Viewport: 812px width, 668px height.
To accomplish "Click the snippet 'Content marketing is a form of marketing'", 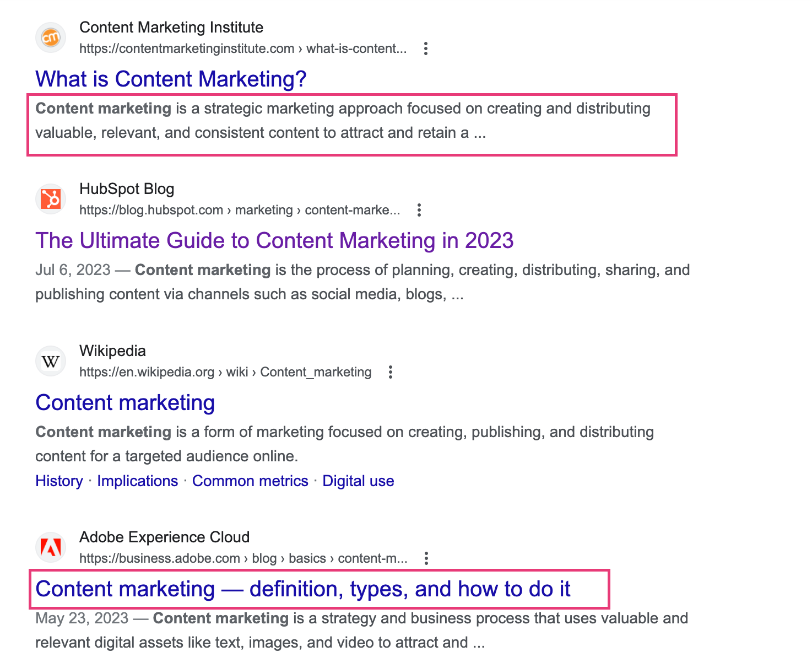I will coord(344,444).
